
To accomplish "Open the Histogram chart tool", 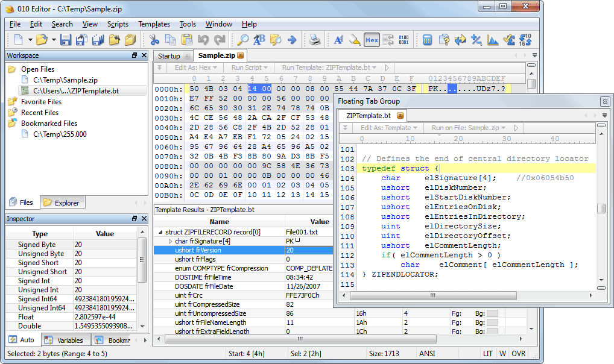I will point(493,40).
